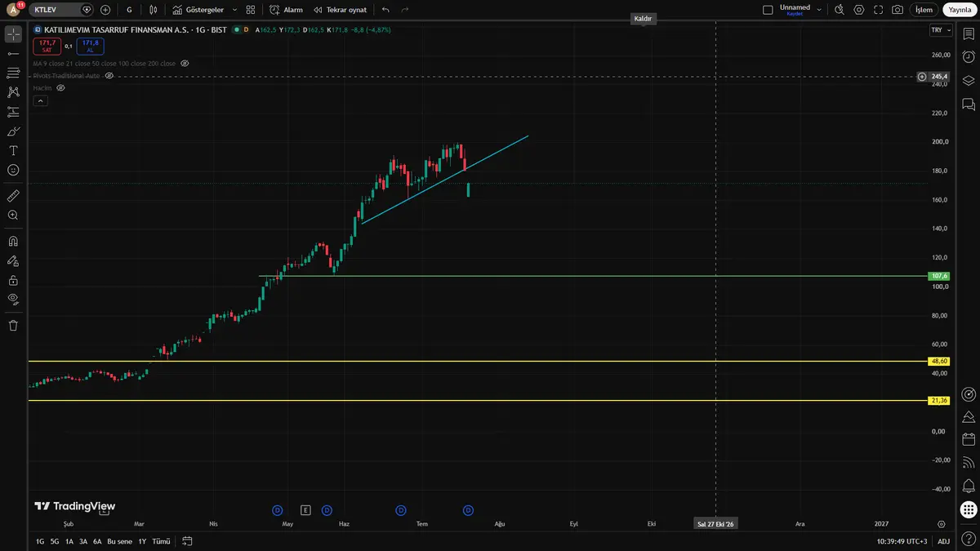Toggle lock all drawings
The height and width of the screenshot is (551, 980).
coord(13,280)
